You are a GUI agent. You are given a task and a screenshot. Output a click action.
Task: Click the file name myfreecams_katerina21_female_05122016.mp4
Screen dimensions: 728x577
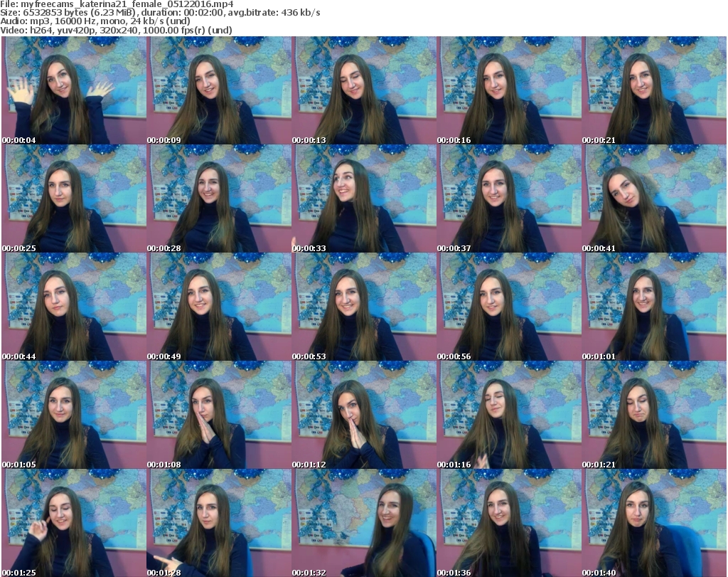click(x=127, y=5)
